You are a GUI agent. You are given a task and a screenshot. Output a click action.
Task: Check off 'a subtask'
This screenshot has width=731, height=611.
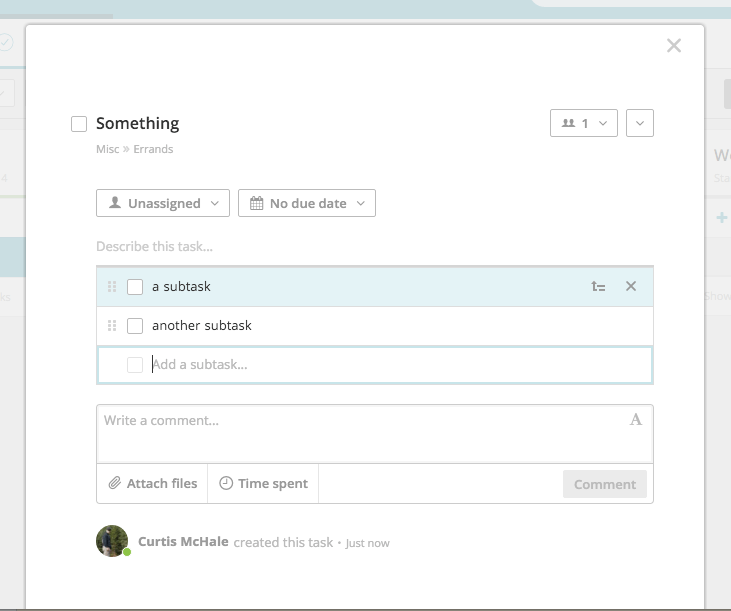pyautogui.click(x=135, y=287)
